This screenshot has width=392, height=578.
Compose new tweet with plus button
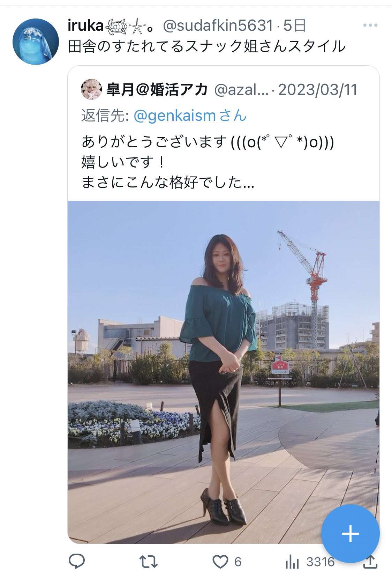350,534
